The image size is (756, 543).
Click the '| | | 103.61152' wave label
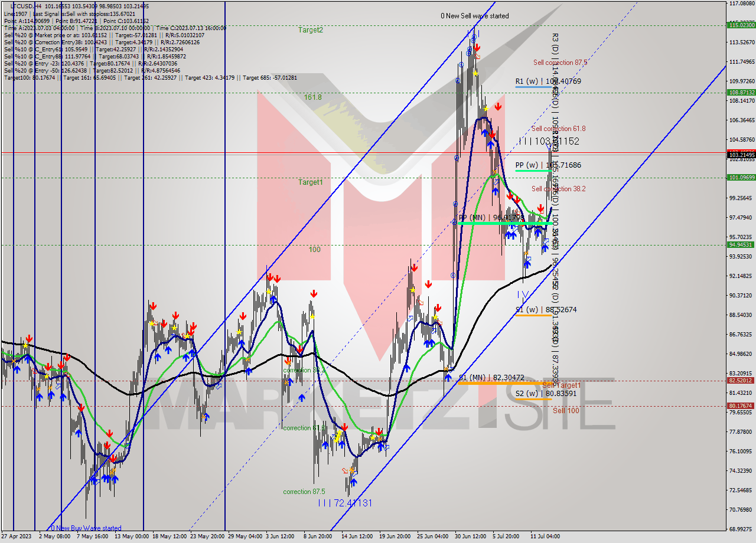(548, 141)
